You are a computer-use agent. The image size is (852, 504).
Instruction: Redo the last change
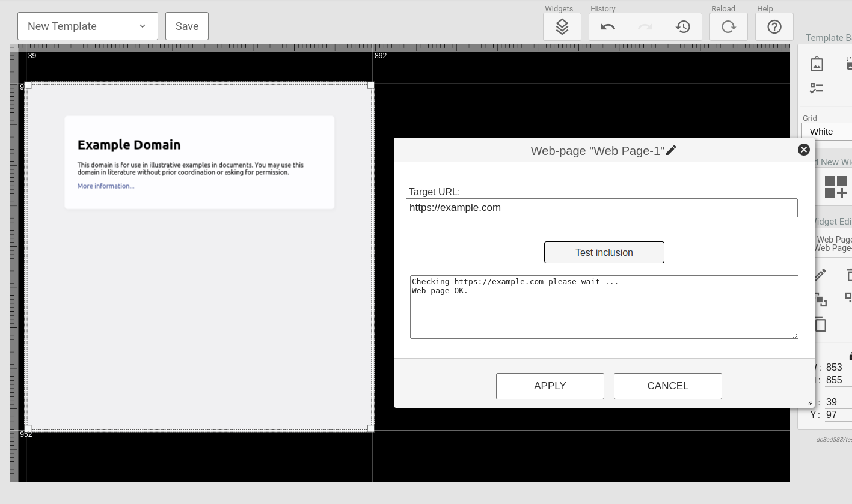pos(645,26)
